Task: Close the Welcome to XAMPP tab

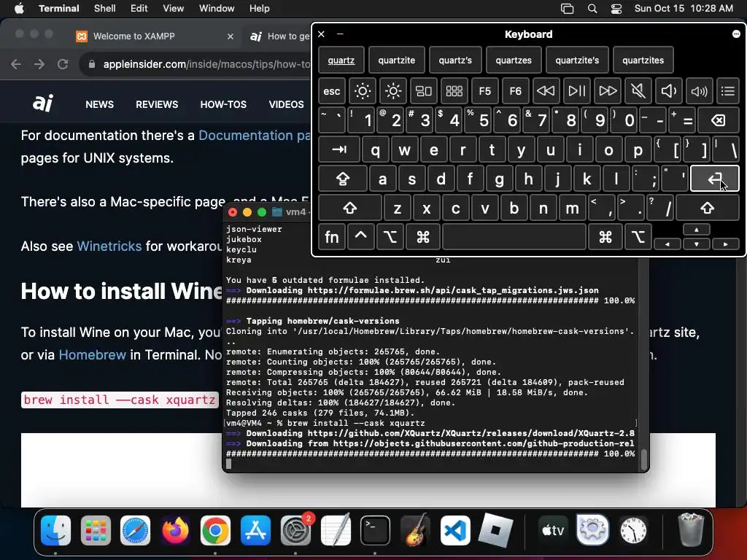Action: 231,36
